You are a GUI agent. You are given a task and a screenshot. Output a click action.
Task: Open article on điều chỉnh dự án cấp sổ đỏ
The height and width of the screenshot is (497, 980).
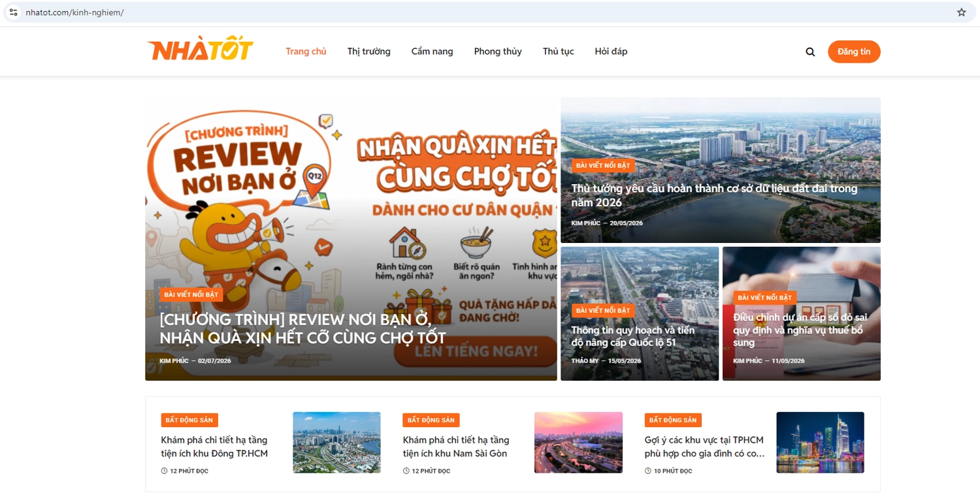click(800, 330)
